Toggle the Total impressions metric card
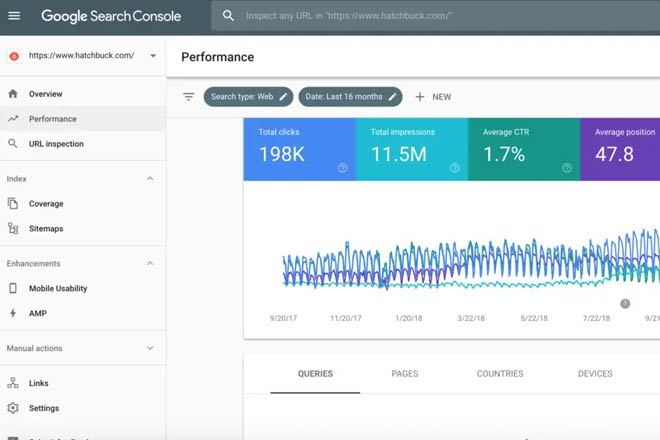660x440 pixels. 412,149
